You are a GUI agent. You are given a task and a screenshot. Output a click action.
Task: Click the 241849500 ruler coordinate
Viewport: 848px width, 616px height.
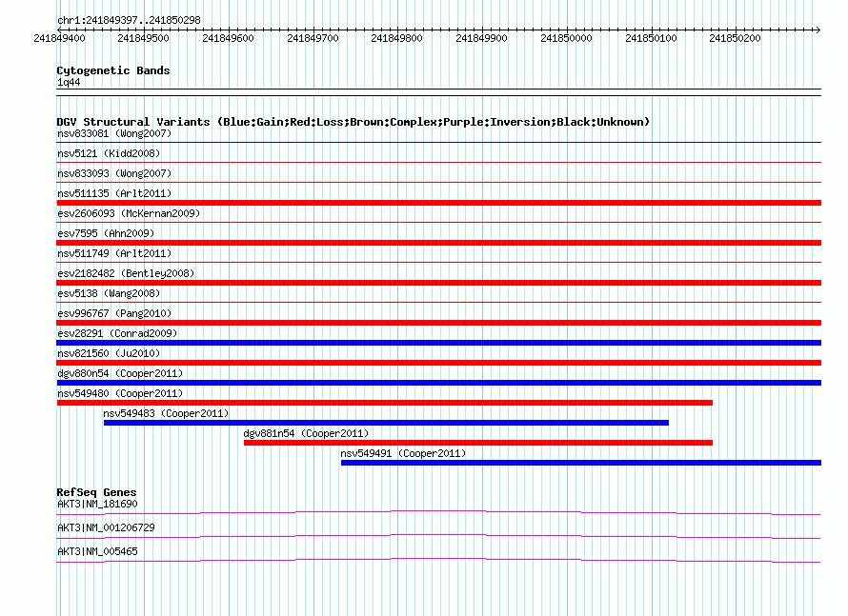click(143, 38)
